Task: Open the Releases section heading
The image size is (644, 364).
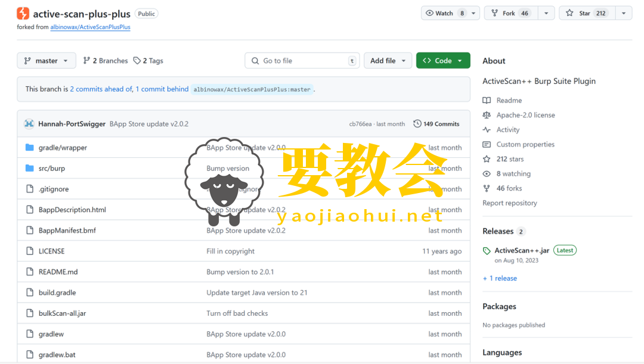Action: [498, 232]
